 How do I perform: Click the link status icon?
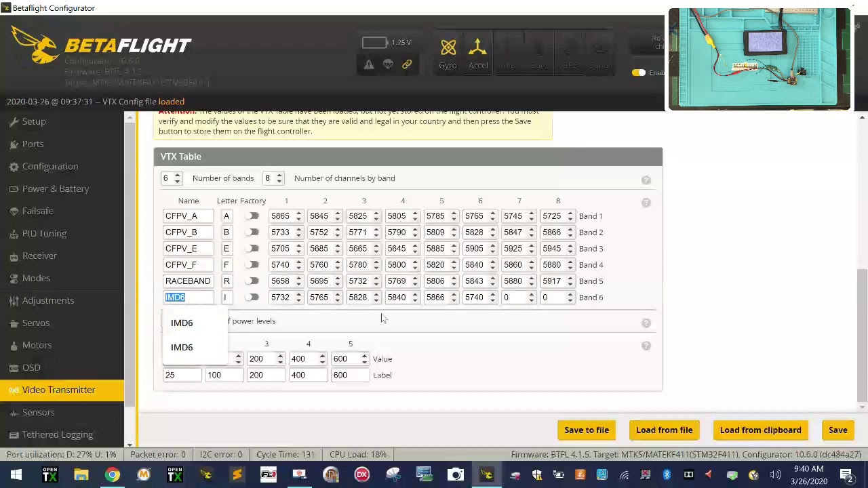[x=407, y=64]
